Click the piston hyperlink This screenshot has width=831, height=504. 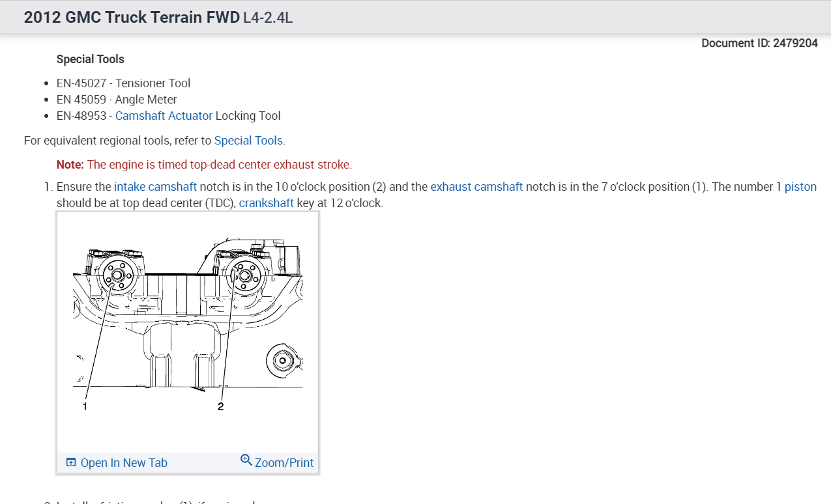click(800, 187)
